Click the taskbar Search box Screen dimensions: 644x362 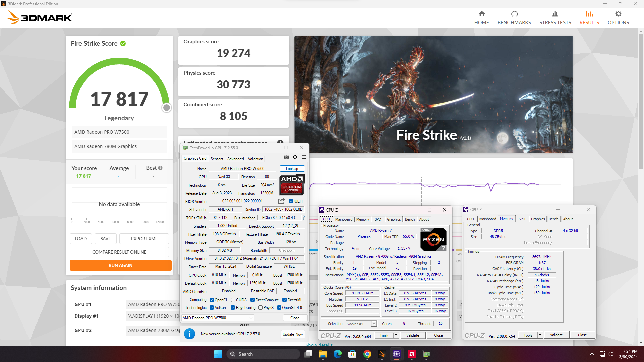[x=263, y=354]
